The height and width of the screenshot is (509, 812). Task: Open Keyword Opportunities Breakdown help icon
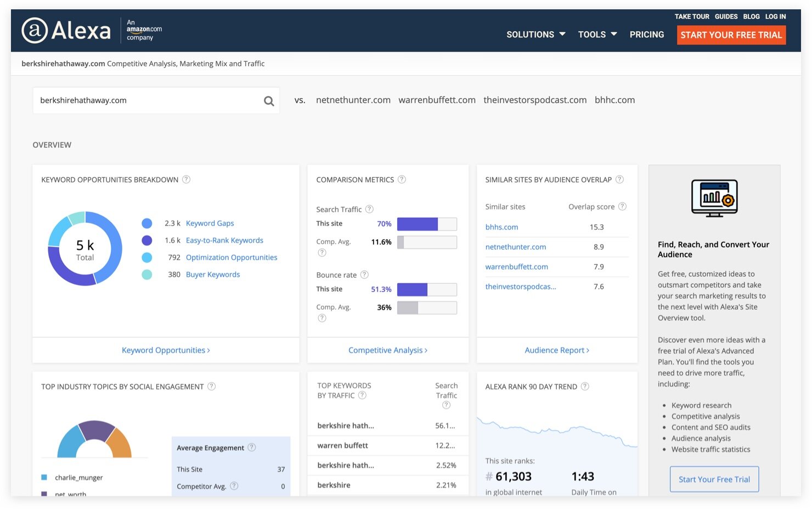click(x=187, y=180)
